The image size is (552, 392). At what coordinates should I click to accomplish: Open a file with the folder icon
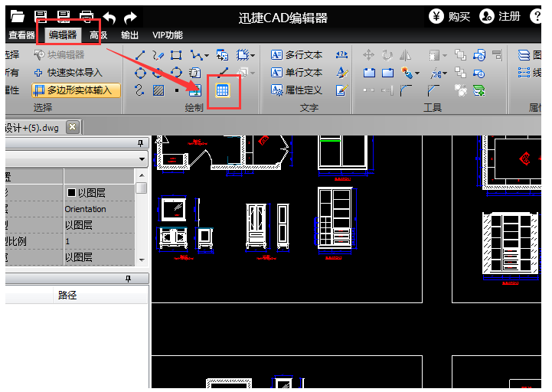(x=17, y=16)
